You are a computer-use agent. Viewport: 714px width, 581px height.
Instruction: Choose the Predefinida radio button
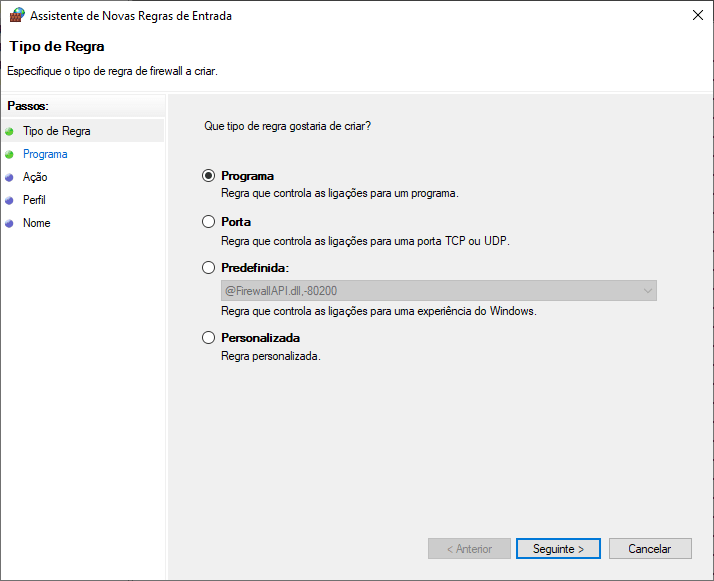[x=208, y=268]
